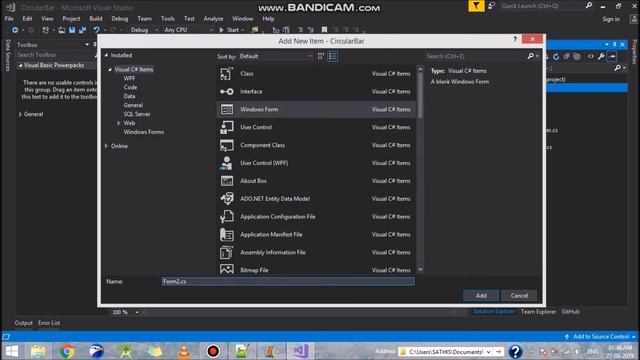Click Undo in Visual Studio toolbar

pyautogui.click(x=96, y=30)
